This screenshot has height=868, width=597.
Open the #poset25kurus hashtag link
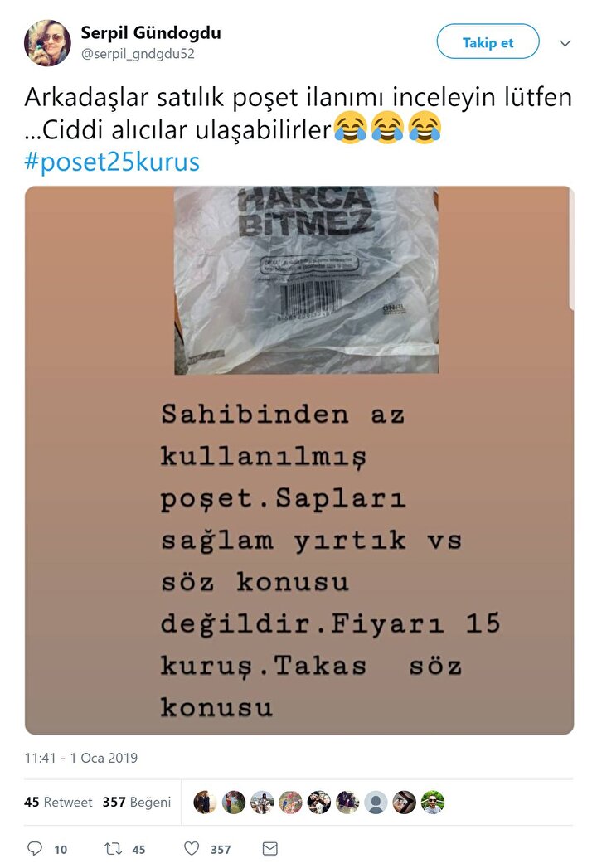[x=112, y=162]
